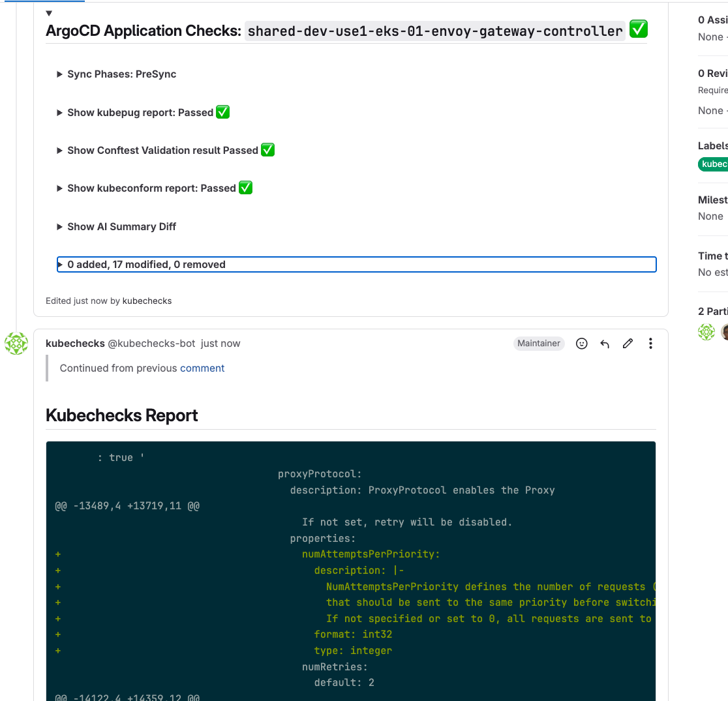Click the "Edited just now by" note text
728x701 pixels.
pos(83,301)
